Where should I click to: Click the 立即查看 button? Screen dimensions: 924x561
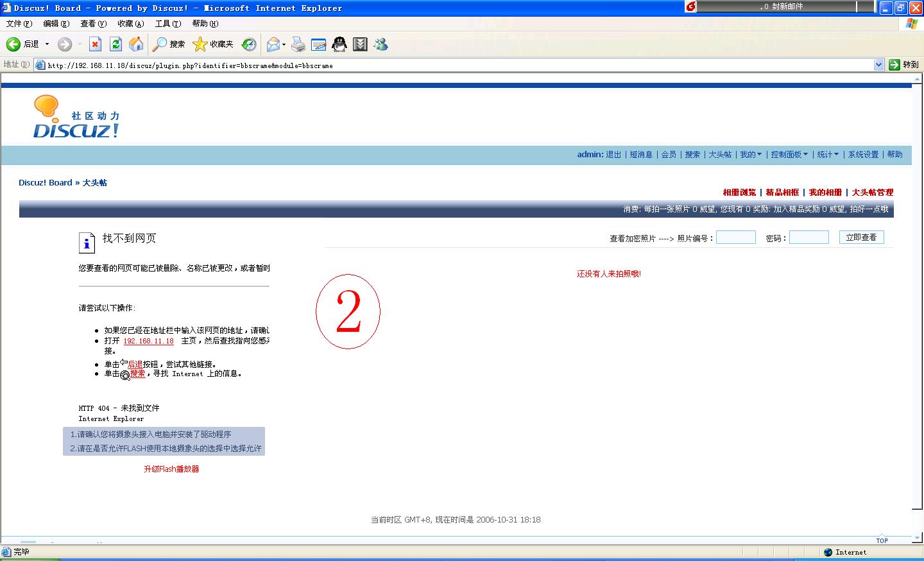click(861, 237)
